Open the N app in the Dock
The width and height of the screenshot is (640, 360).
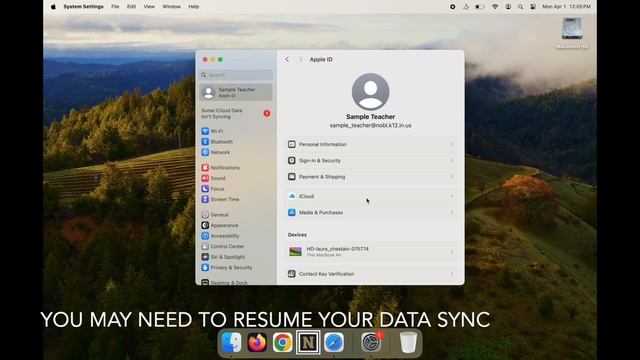pos(308,342)
